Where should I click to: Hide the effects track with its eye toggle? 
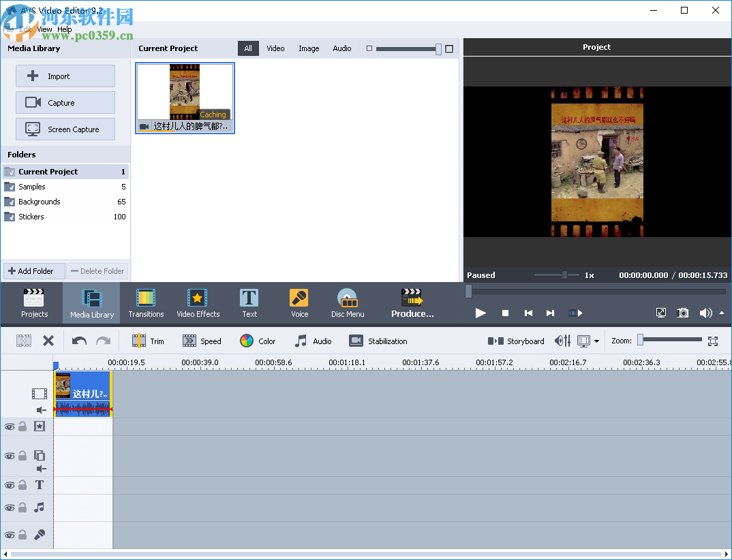click(x=10, y=426)
